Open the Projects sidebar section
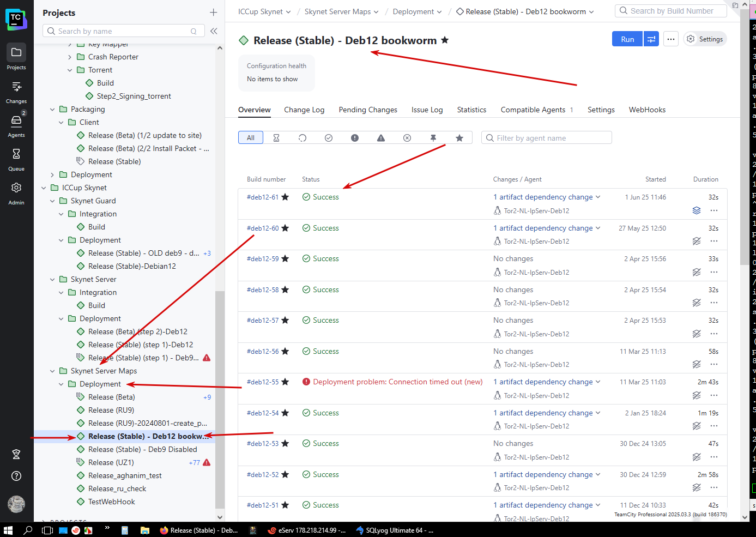The width and height of the screenshot is (756, 537). tap(16, 57)
